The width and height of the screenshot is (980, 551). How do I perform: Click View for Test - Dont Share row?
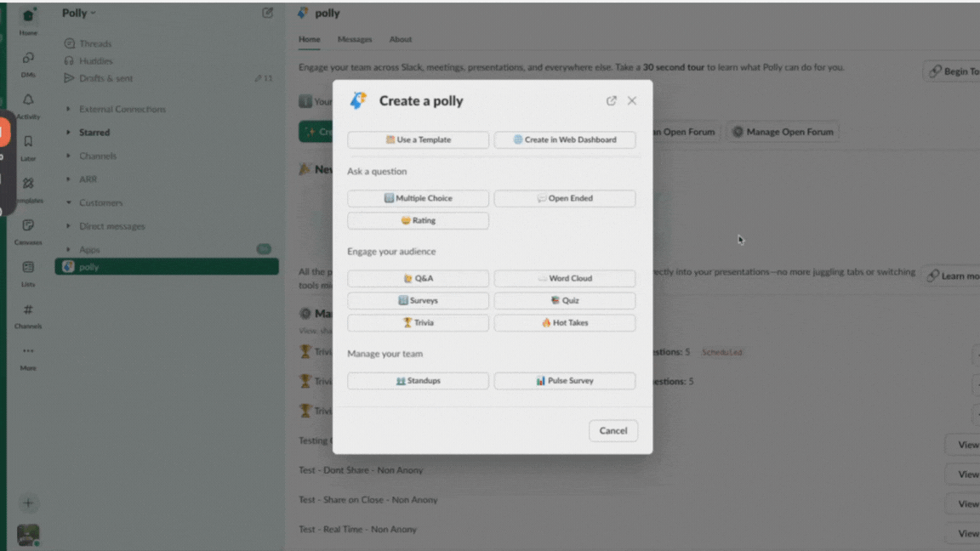tap(964, 474)
